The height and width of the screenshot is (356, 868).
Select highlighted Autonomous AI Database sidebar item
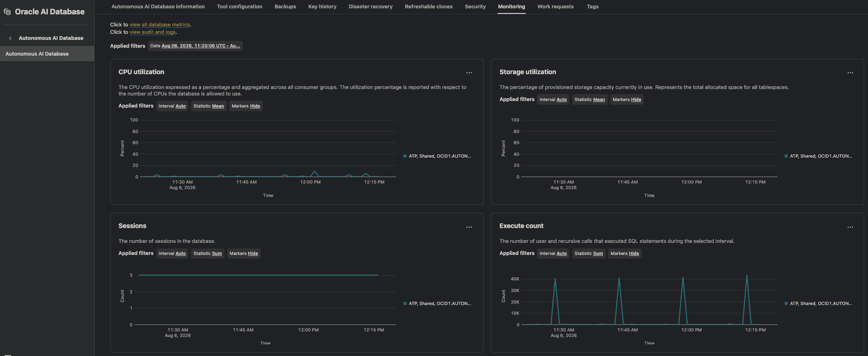[47, 54]
